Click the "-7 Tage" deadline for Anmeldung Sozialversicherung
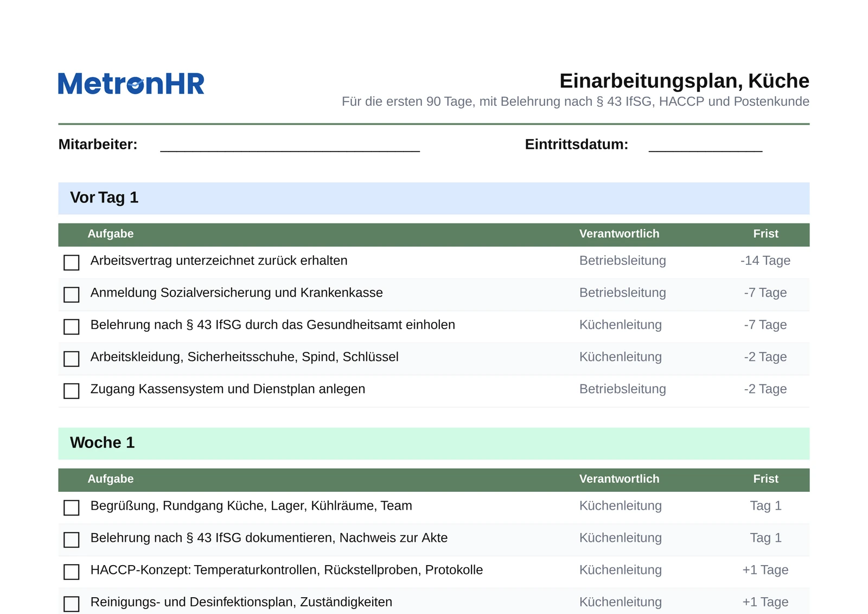This screenshot has width=868, height=614. pos(765,293)
